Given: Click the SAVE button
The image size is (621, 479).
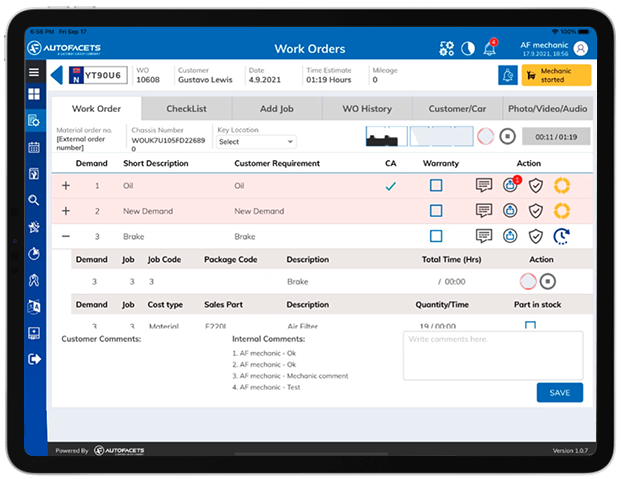Looking at the screenshot, I should click(x=560, y=393).
